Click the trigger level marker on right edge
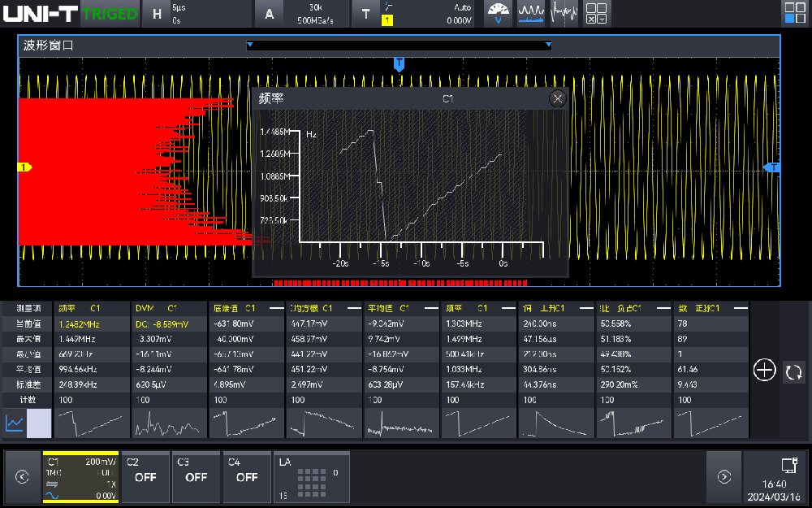 click(x=773, y=167)
